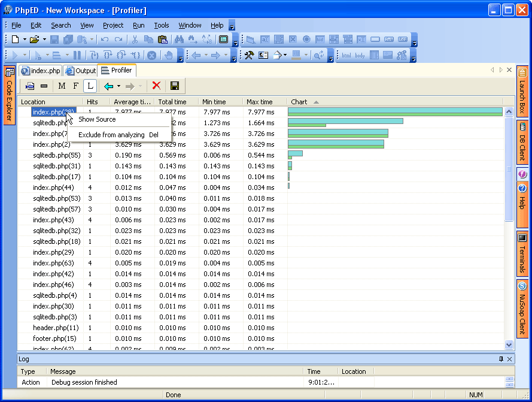Switch to the Output tab
Image resolution: width=532 pixels, height=402 pixels.
coord(81,71)
